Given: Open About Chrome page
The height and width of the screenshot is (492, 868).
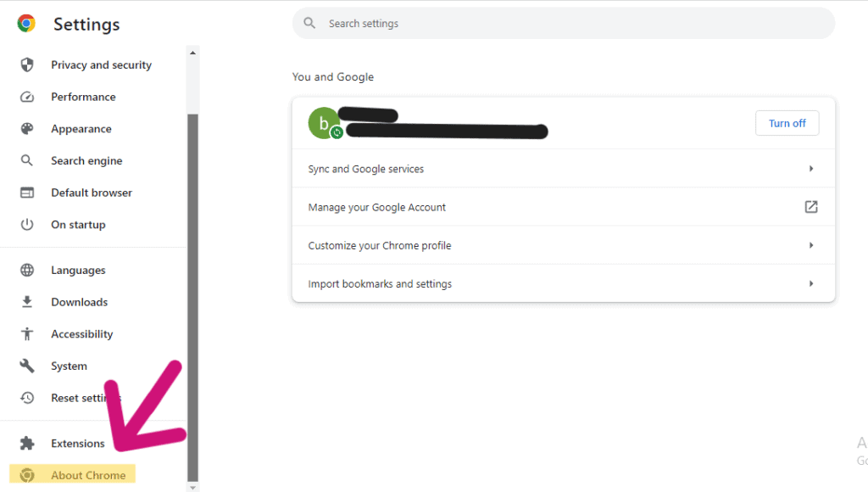Looking at the screenshot, I should click(x=88, y=475).
